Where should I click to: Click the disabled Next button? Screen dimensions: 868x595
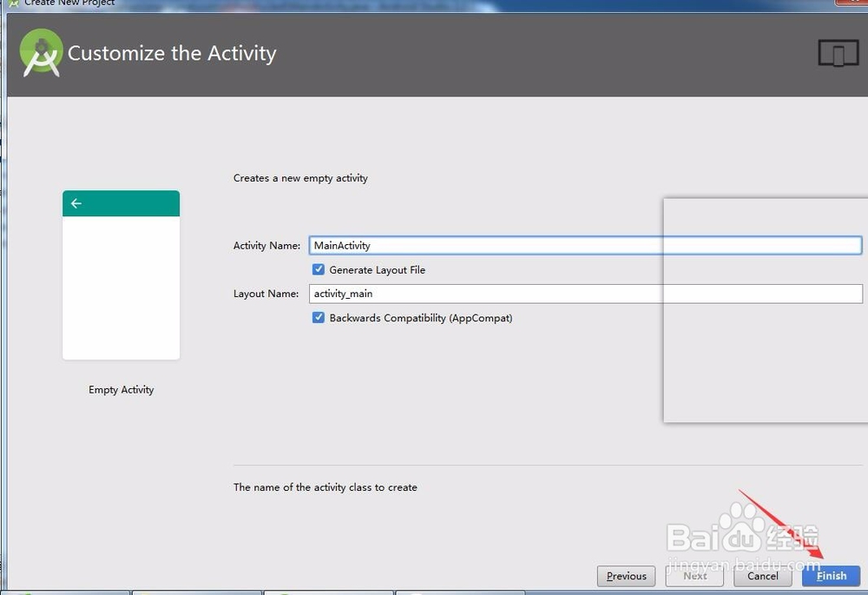(694, 576)
